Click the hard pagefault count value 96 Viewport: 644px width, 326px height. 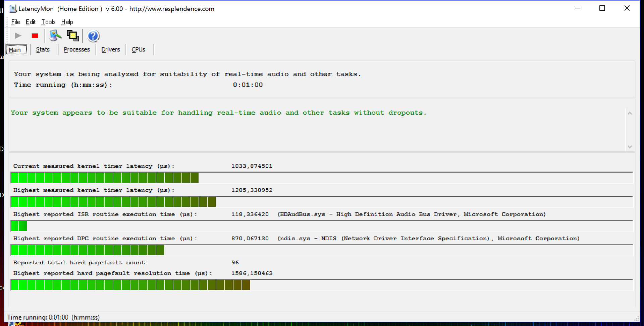coord(235,263)
